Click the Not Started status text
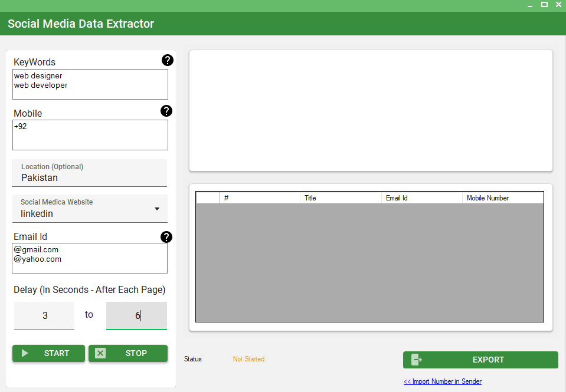The height and width of the screenshot is (392, 566). click(x=248, y=359)
